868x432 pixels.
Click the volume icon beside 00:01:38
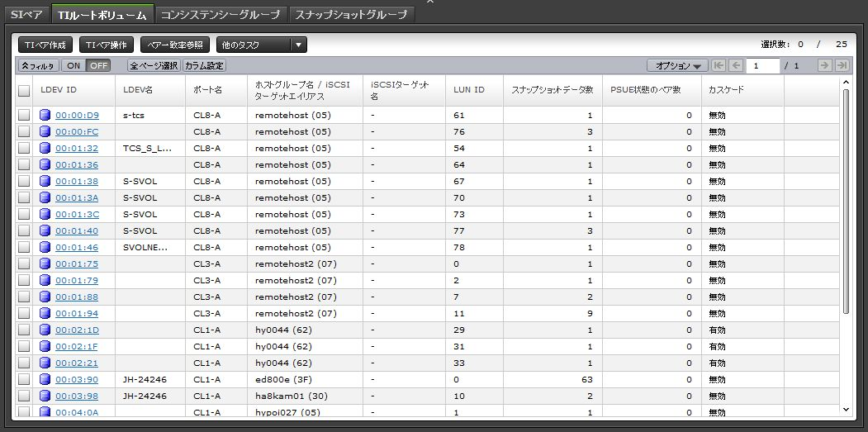point(45,181)
